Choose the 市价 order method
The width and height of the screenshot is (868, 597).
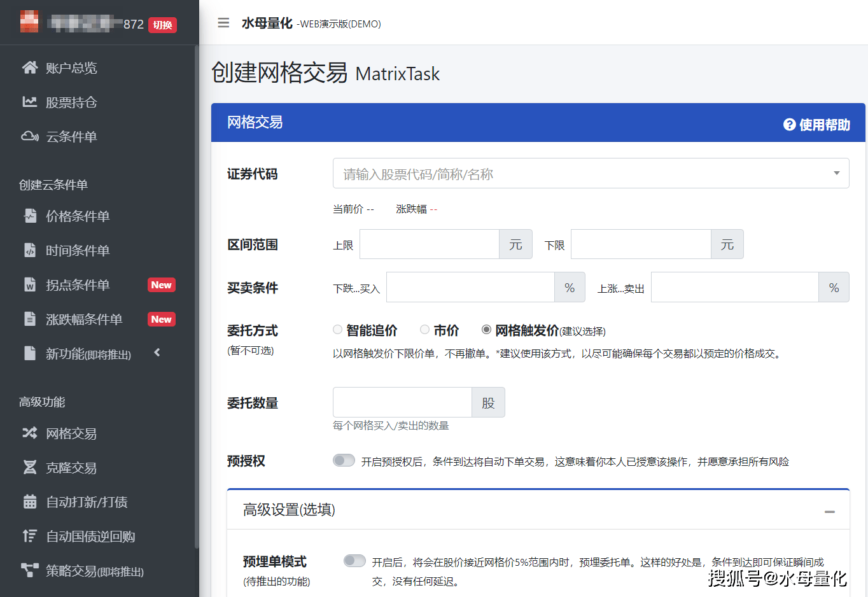tap(424, 329)
